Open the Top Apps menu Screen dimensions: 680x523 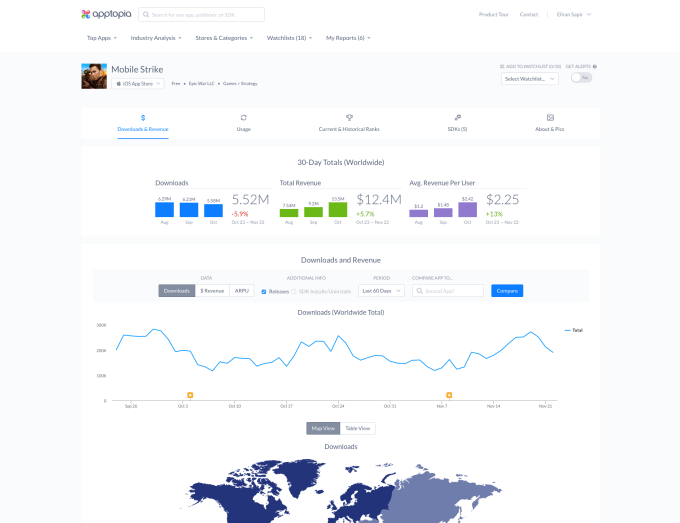click(x=102, y=38)
